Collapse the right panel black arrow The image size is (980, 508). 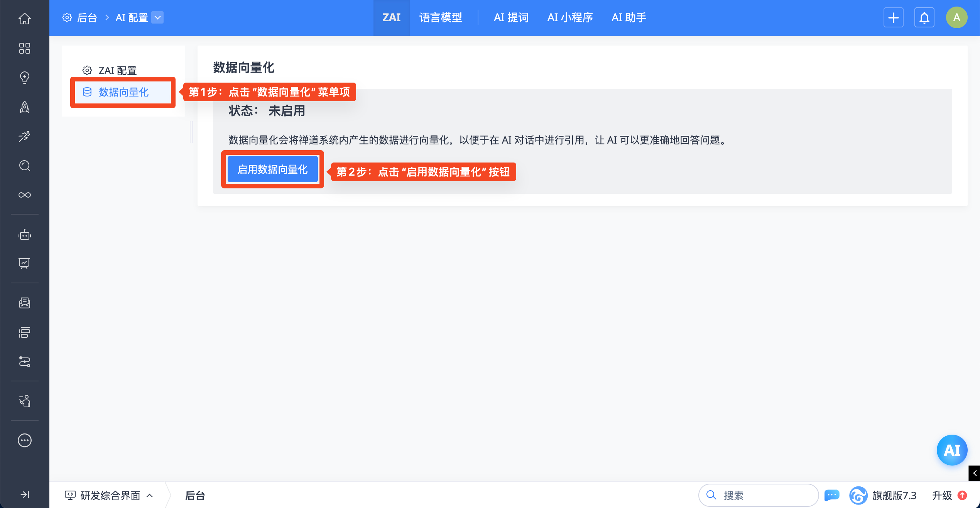(x=975, y=473)
